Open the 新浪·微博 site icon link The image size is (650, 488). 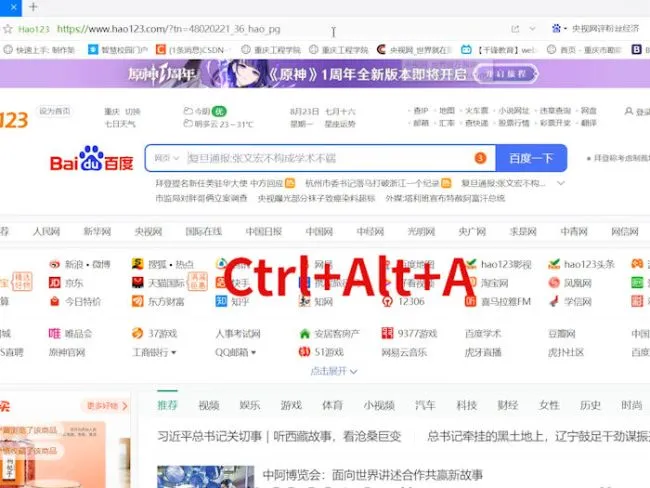54,264
